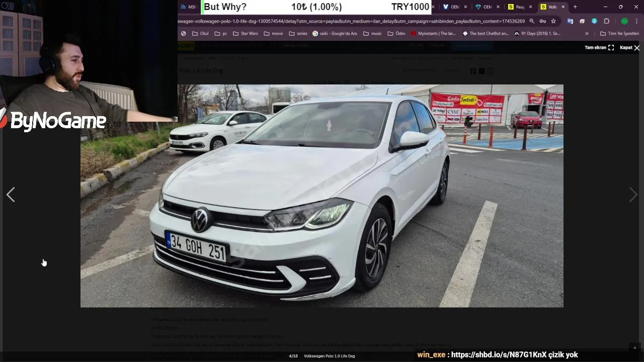Open the music bookmark folder

coord(372,34)
